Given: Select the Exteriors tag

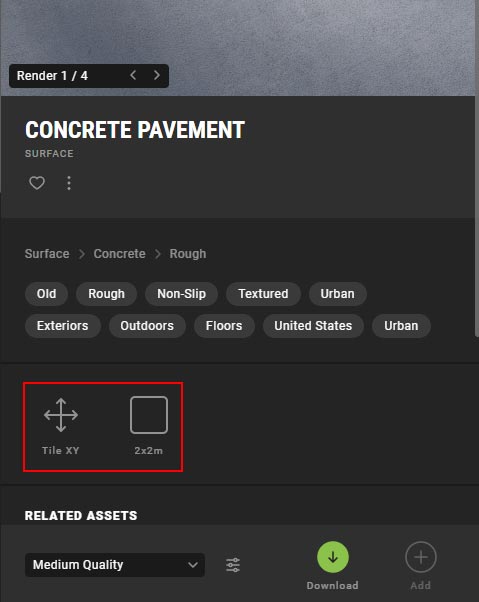Looking at the screenshot, I should (x=63, y=326).
